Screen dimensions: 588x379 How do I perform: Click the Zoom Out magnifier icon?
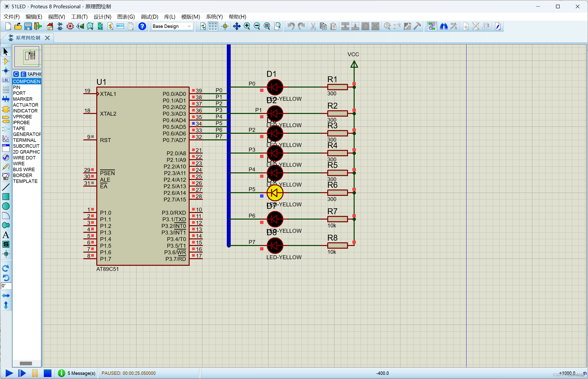[257, 26]
